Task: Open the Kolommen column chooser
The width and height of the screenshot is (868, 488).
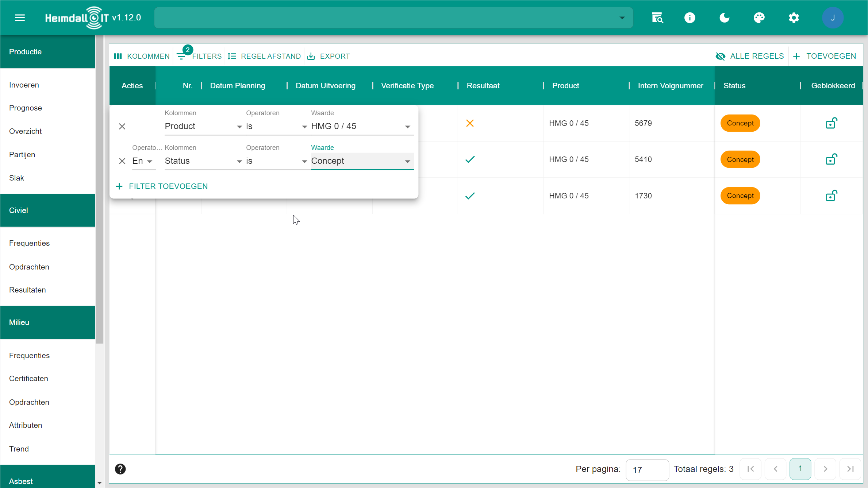Action: 142,56
